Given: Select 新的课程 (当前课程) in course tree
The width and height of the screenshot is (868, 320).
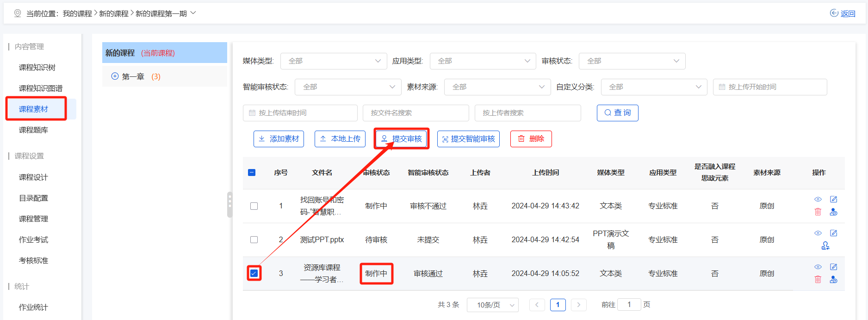Looking at the screenshot, I should point(165,53).
